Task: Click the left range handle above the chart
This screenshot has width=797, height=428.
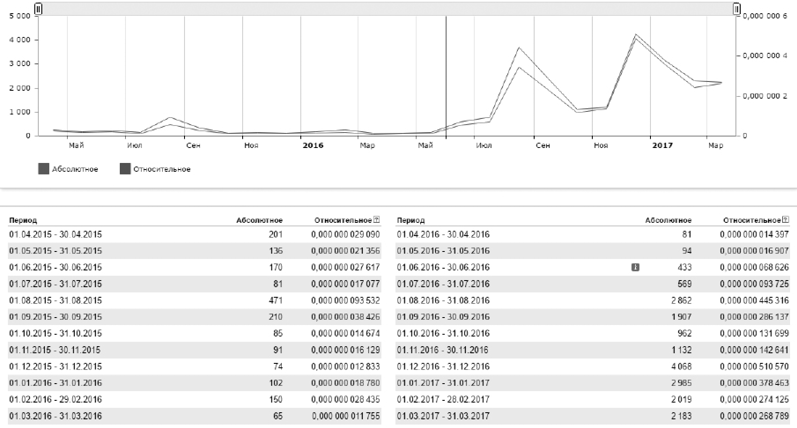Action: click(38, 9)
